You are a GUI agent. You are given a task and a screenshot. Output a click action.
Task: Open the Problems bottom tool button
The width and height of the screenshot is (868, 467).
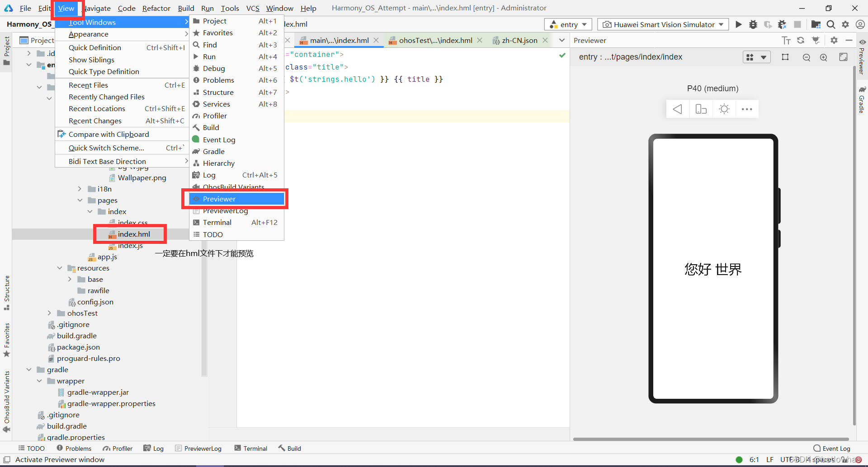click(x=74, y=448)
